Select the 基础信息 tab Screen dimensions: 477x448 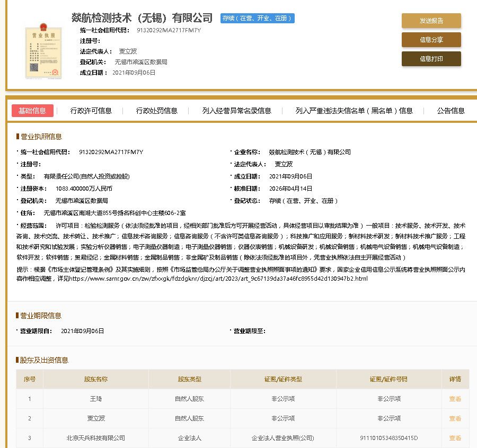click(32, 111)
